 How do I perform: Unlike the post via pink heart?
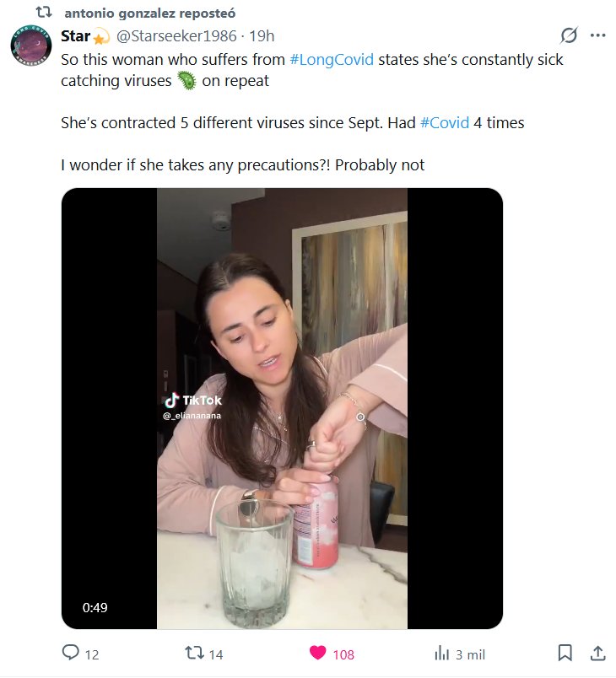[317, 654]
